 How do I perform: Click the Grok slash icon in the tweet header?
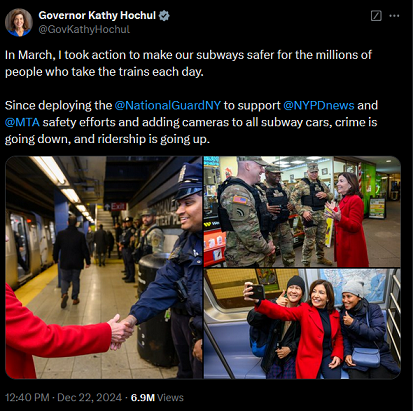click(x=376, y=16)
